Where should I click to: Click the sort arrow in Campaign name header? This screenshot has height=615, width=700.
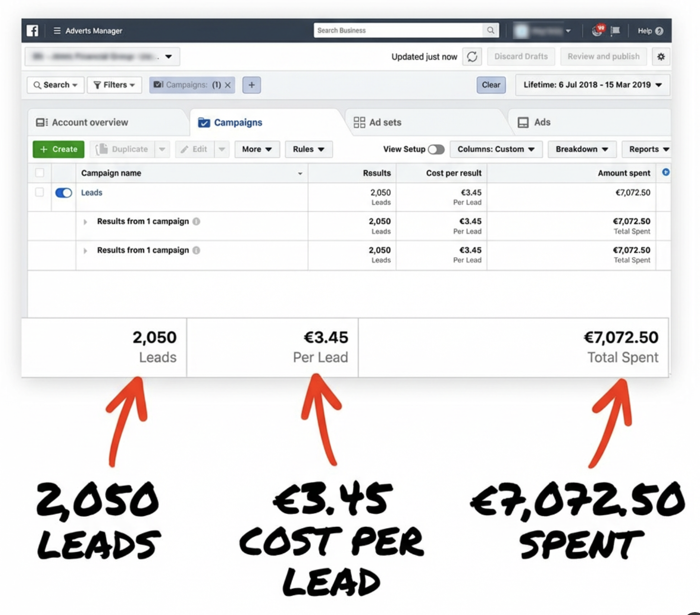tap(300, 174)
